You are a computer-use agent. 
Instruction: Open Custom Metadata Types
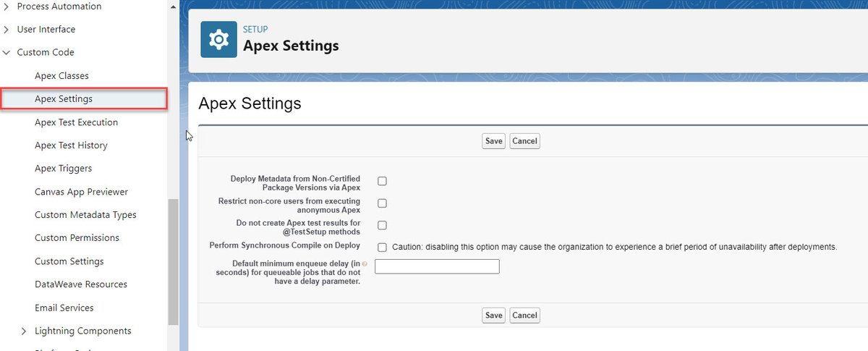85,215
